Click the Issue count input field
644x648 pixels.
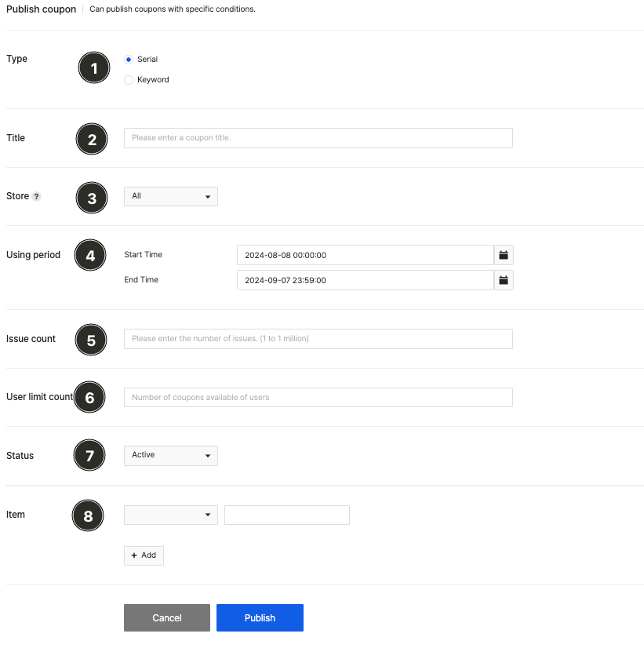click(x=318, y=339)
